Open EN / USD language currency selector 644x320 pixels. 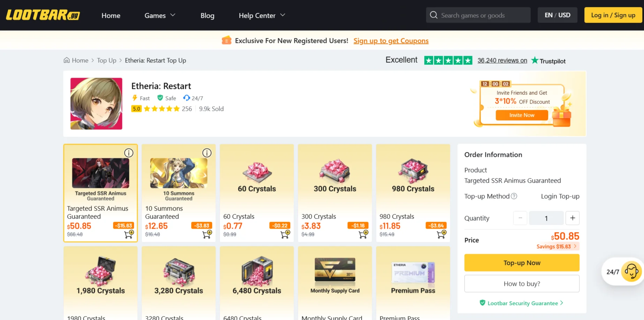coord(557,15)
